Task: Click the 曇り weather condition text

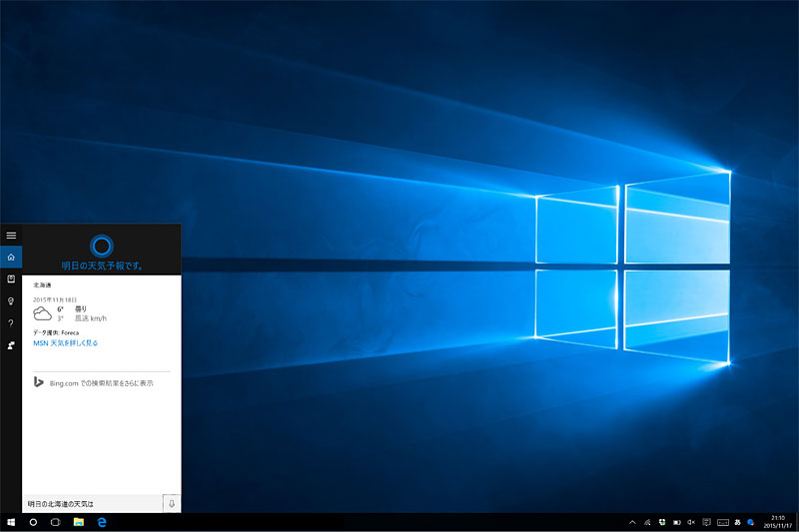Action: 81,309
